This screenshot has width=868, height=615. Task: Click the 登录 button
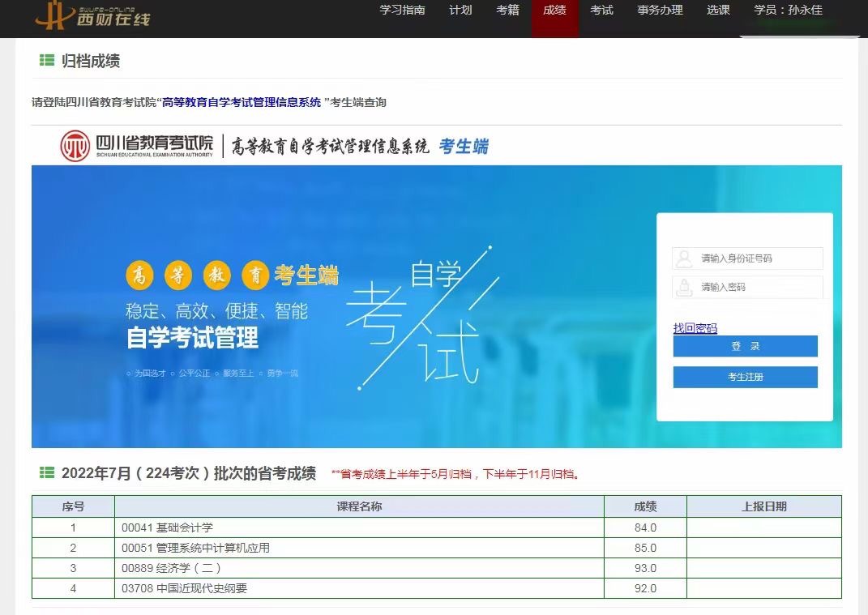click(x=745, y=346)
